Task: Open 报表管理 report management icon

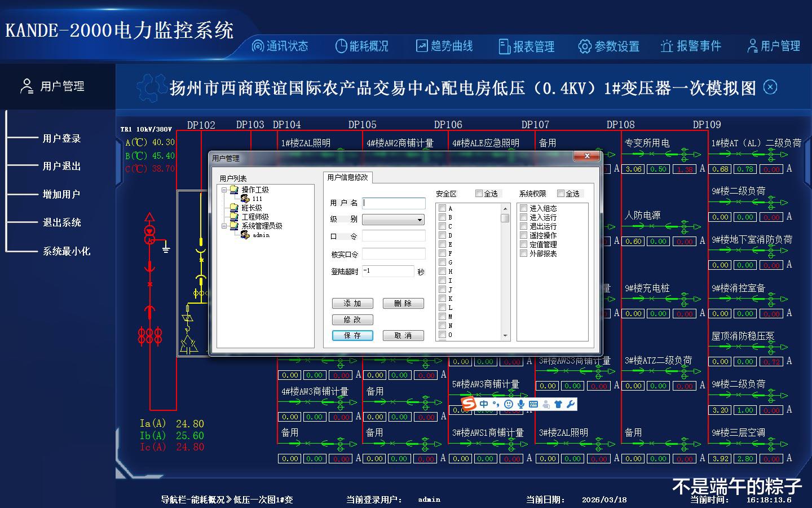Action: [504, 46]
